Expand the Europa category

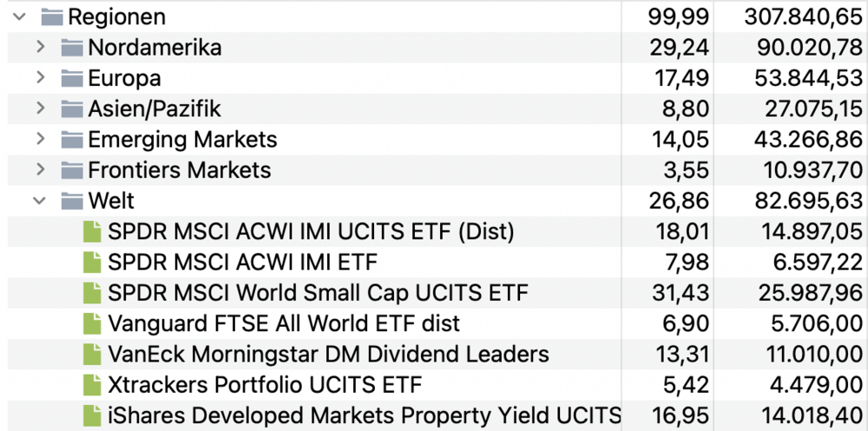40,78
